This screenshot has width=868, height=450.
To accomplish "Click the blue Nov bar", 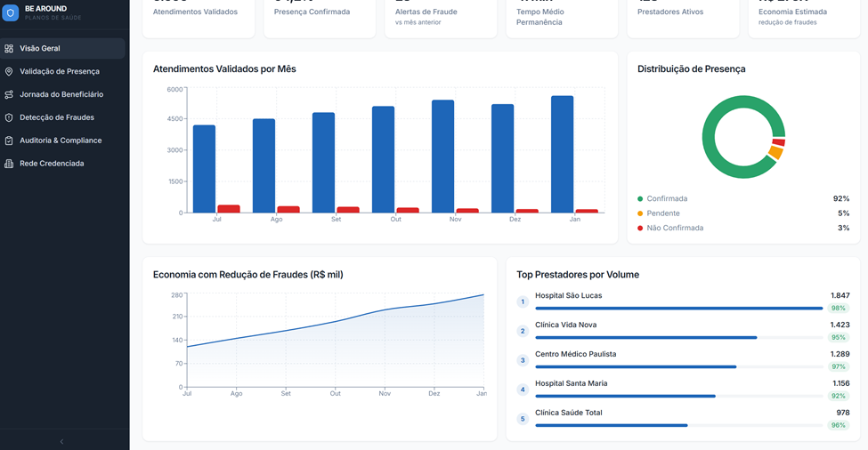I will (442, 157).
